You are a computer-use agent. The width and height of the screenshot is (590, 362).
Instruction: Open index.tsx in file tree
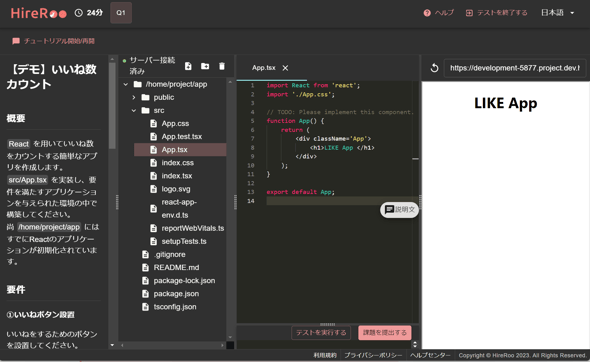point(177,176)
